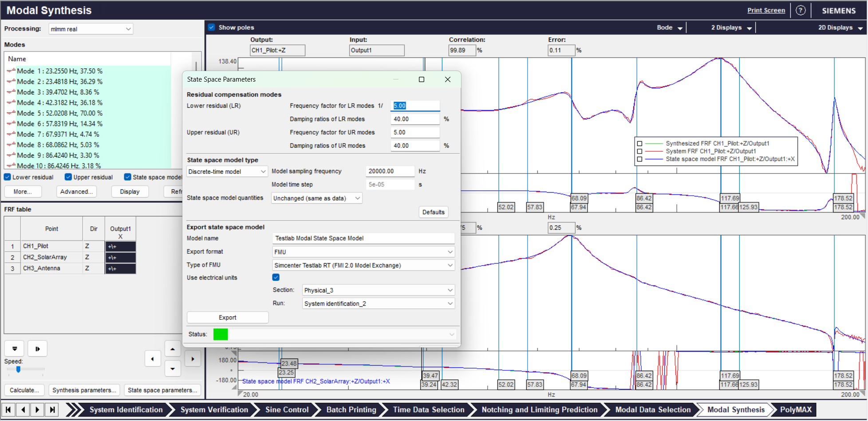
Task: Switch to the PolyMAX workflow tab
Action: [796, 409]
